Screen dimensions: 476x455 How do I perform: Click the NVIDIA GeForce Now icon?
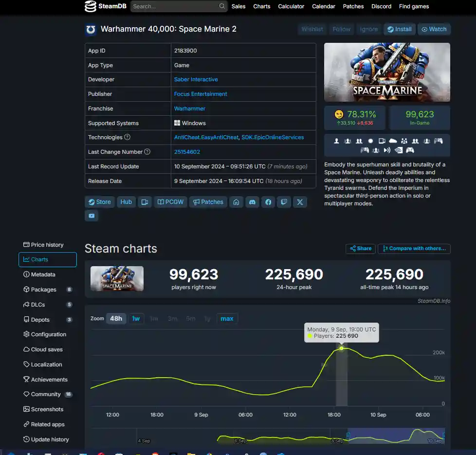(x=399, y=150)
